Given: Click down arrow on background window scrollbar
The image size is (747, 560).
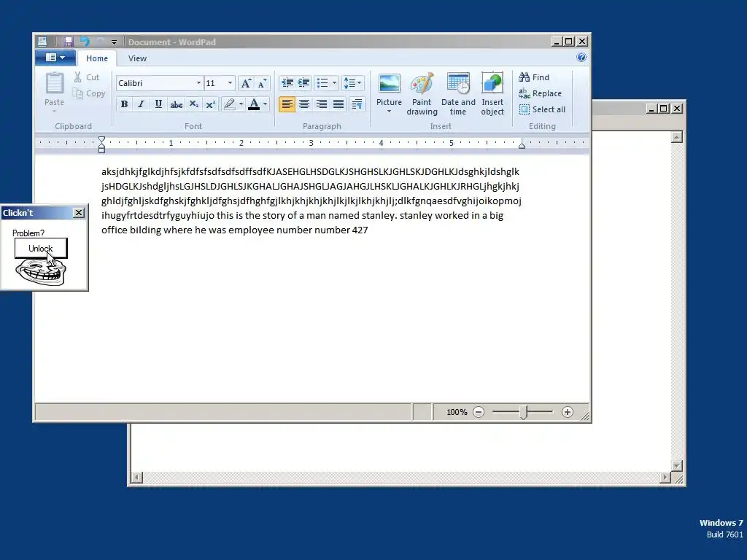Looking at the screenshot, I should pyautogui.click(x=676, y=466).
